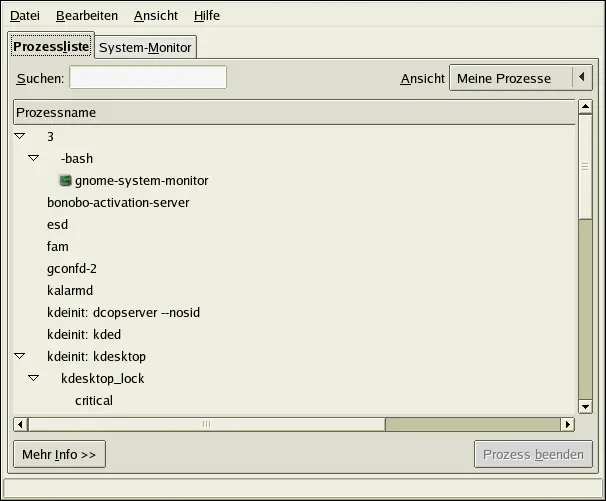Switch to the System-Monitor tab
The width and height of the screenshot is (606, 501).
point(146,48)
